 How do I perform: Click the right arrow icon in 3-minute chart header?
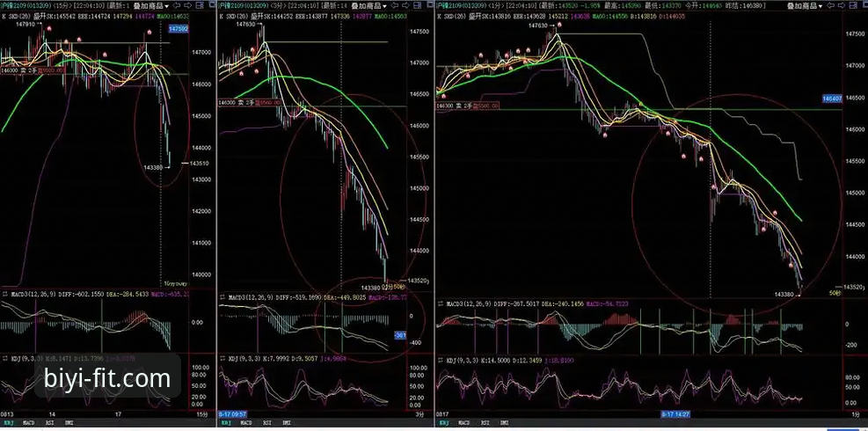(405, 5)
